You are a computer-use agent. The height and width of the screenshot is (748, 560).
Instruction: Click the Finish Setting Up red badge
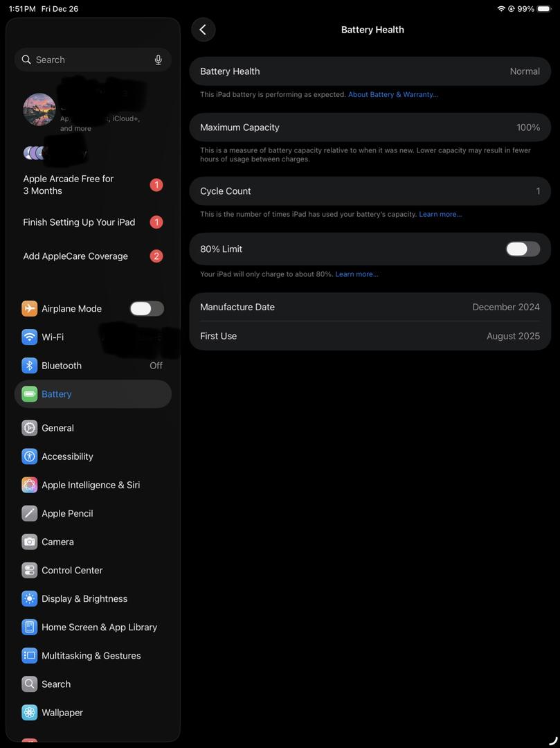pyautogui.click(x=156, y=222)
